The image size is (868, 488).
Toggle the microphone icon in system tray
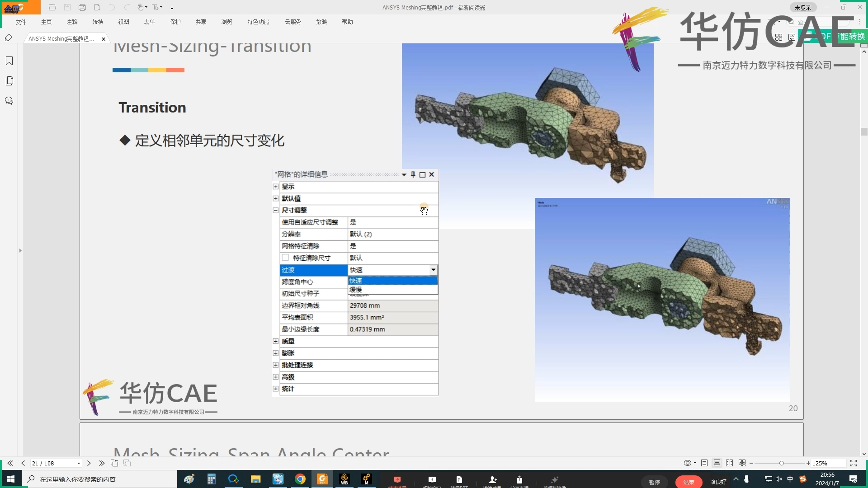[747, 479]
